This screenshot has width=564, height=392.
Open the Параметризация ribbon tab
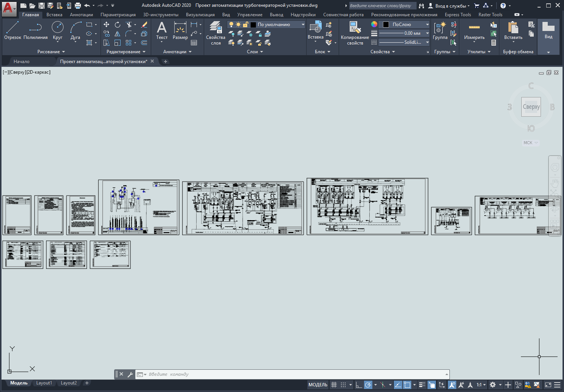118,15
